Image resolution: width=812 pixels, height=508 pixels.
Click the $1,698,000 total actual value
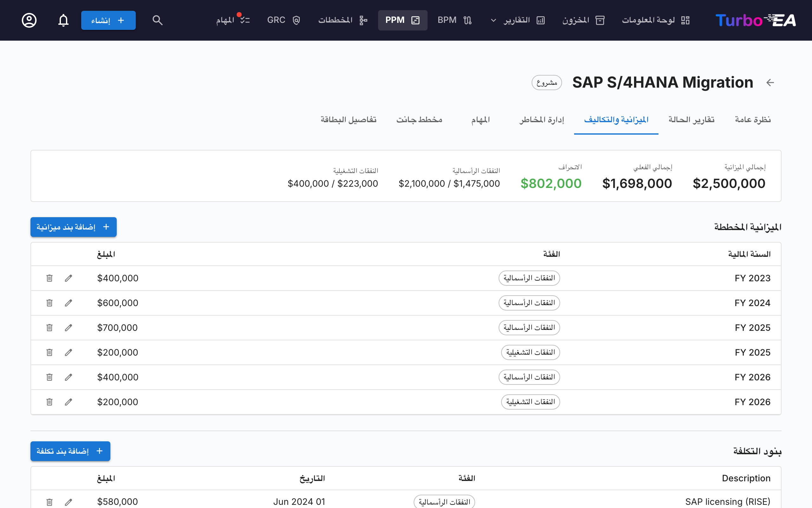point(637,184)
